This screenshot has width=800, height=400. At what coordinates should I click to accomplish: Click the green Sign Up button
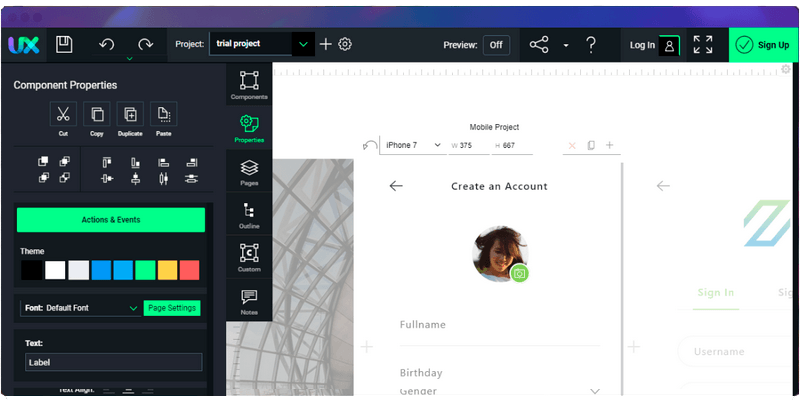[x=763, y=45]
